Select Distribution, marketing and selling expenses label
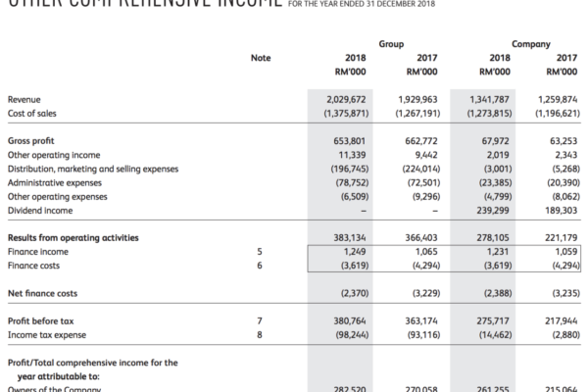The image size is (588, 392). 93,169
